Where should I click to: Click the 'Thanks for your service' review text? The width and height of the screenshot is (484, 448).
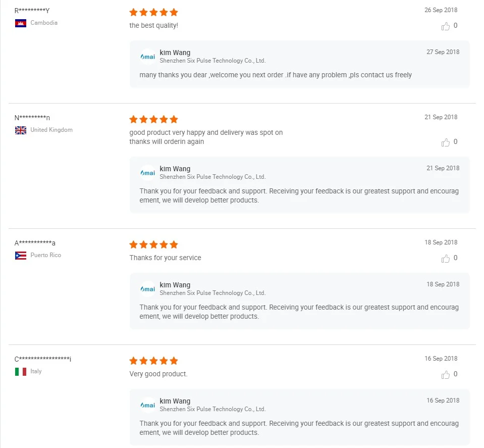click(x=165, y=258)
